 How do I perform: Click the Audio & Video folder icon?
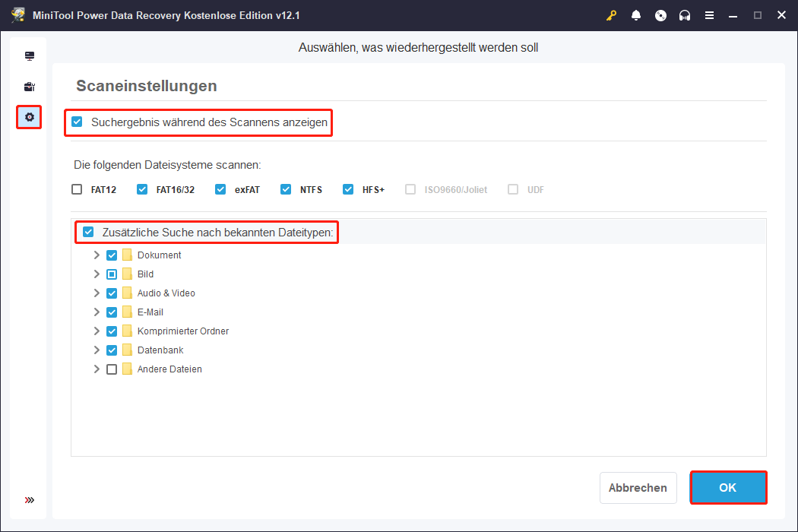127,293
